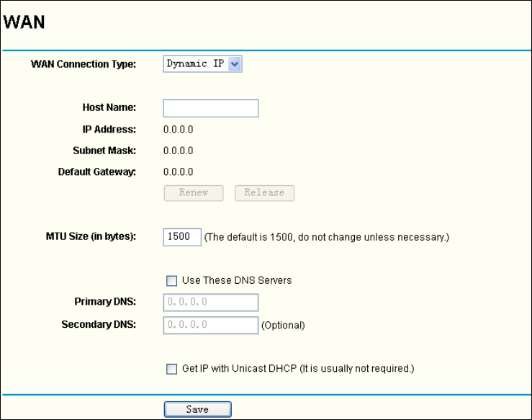Open the WAN Connection Type dropdown

coord(202,64)
